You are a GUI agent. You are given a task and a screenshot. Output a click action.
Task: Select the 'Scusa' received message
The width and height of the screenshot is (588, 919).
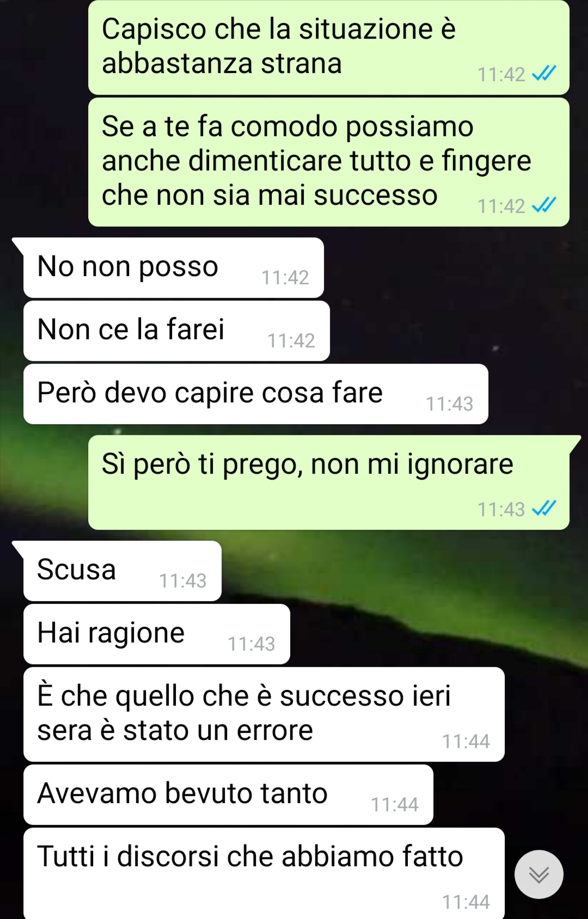122,571
